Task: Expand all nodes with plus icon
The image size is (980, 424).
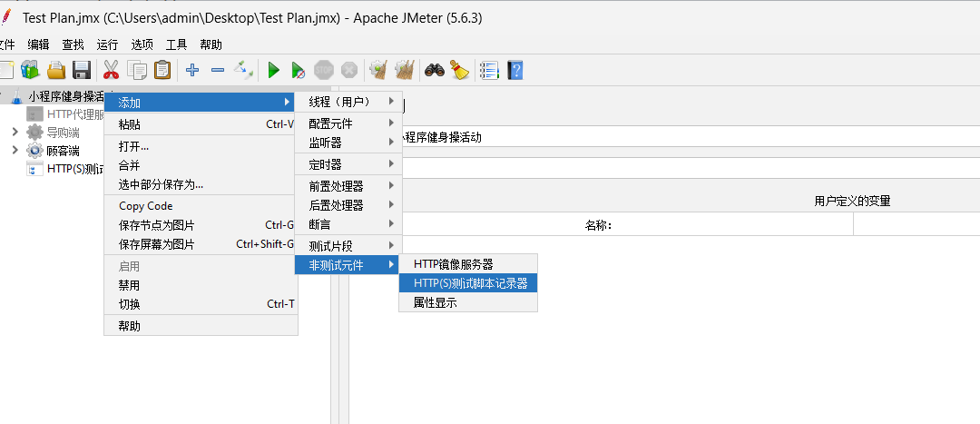Action: [x=192, y=70]
